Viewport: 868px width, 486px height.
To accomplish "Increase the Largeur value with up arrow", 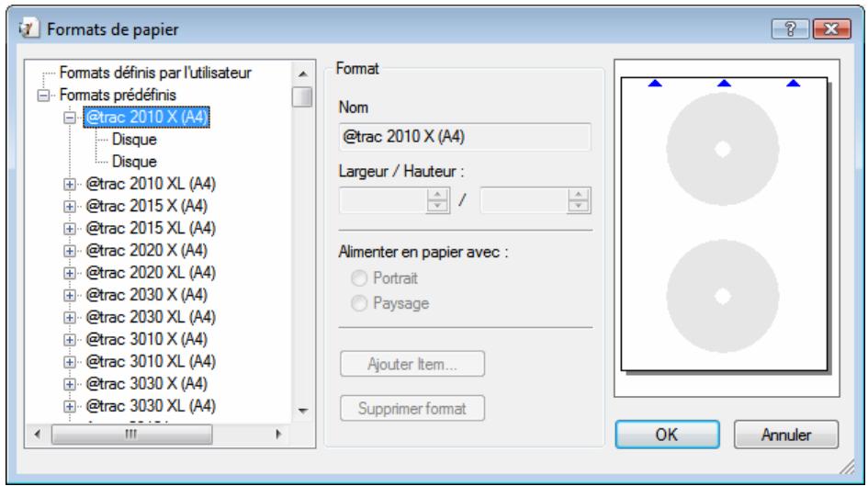I will [x=437, y=194].
